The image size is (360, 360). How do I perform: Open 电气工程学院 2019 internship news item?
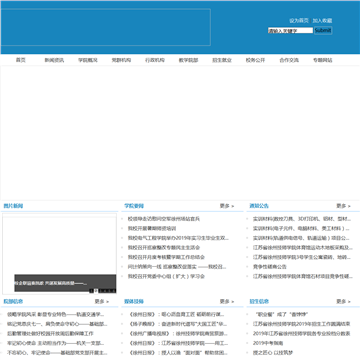178,238
